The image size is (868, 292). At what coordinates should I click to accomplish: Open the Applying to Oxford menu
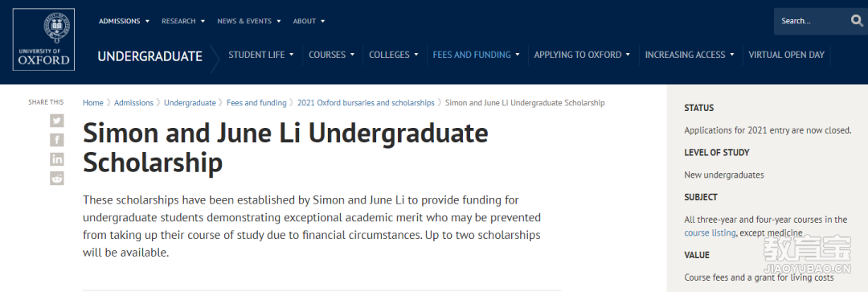pos(582,55)
